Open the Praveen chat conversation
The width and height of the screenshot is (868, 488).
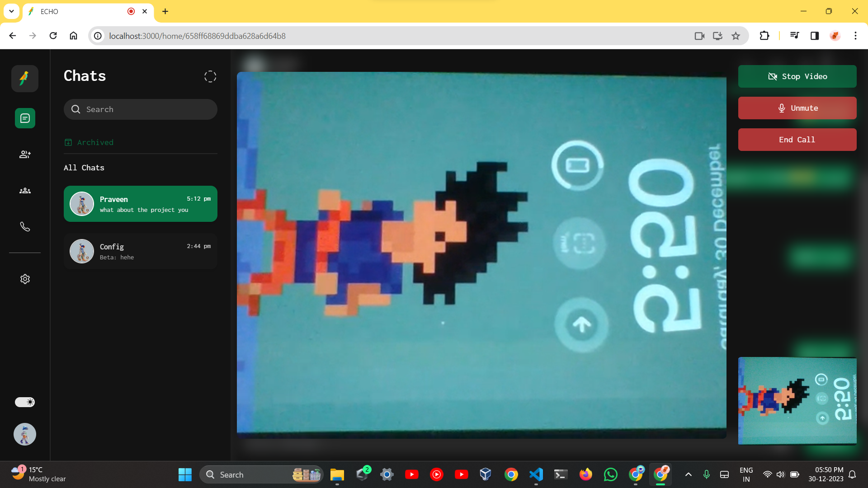140,204
